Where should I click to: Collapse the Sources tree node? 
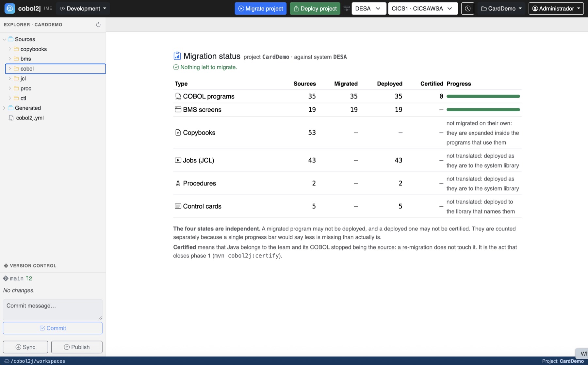click(x=4, y=39)
